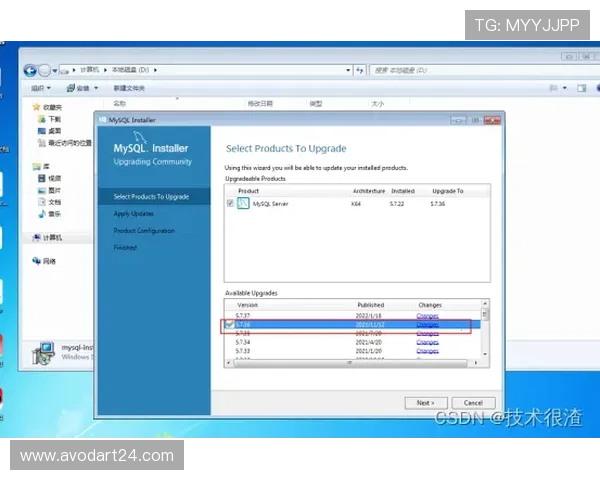Select the 'Apply Updates' wizard step
600x480 pixels.
click(x=134, y=214)
